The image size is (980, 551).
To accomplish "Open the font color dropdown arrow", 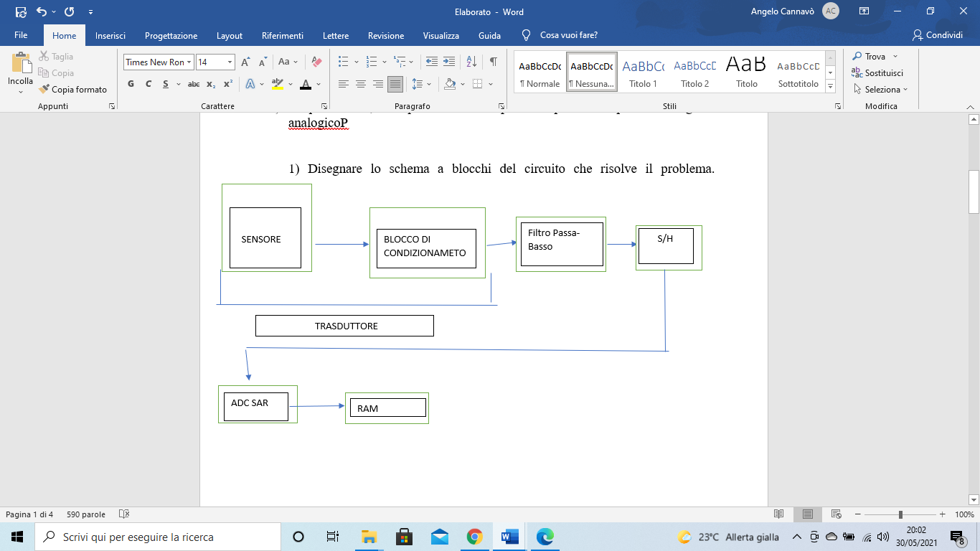I will tap(318, 84).
